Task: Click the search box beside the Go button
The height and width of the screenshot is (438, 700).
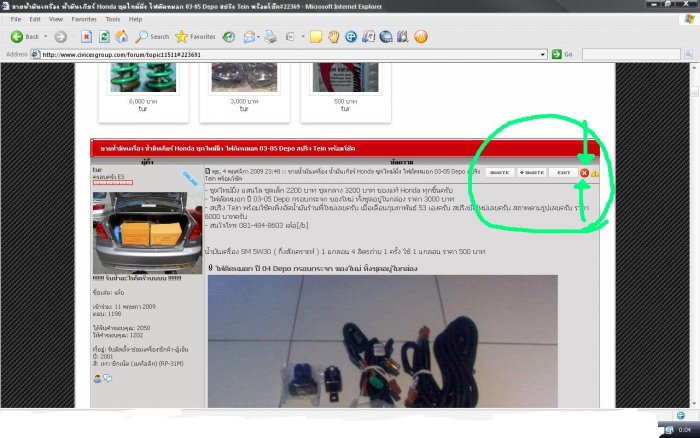Action: coord(631,54)
